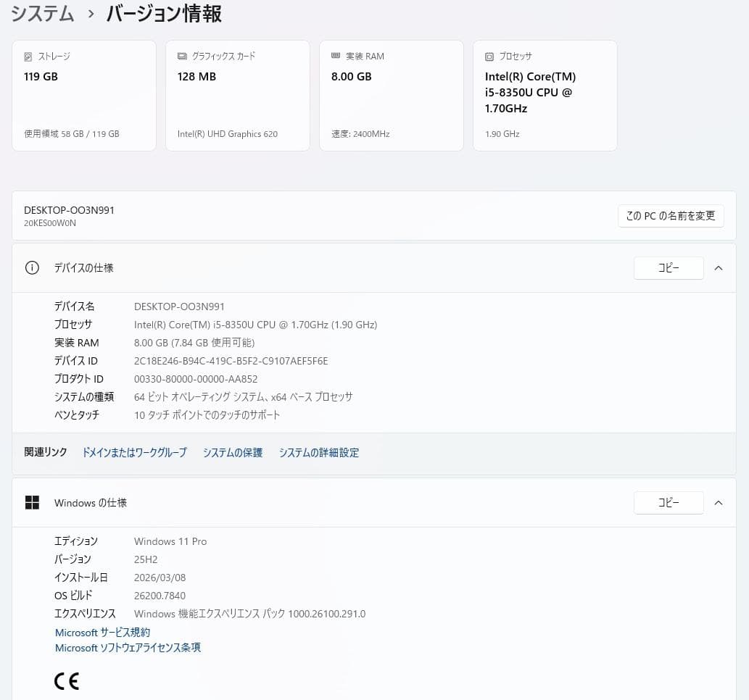
Task: Click the device specs info icon
Action: click(x=32, y=268)
